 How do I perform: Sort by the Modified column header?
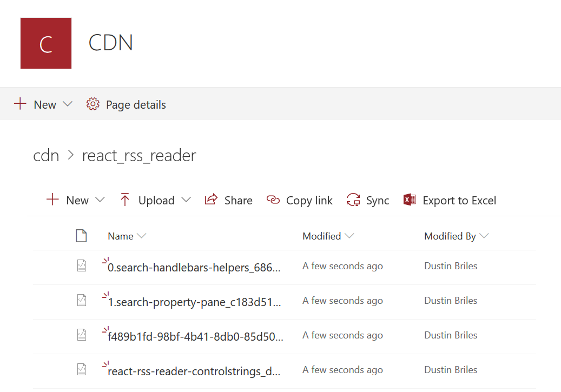pyautogui.click(x=322, y=236)
